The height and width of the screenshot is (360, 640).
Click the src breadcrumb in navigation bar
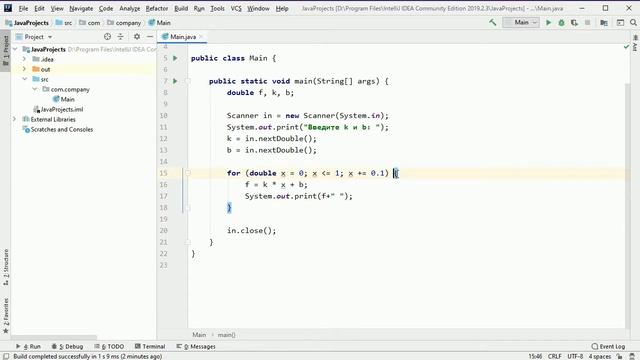(64, 23)
